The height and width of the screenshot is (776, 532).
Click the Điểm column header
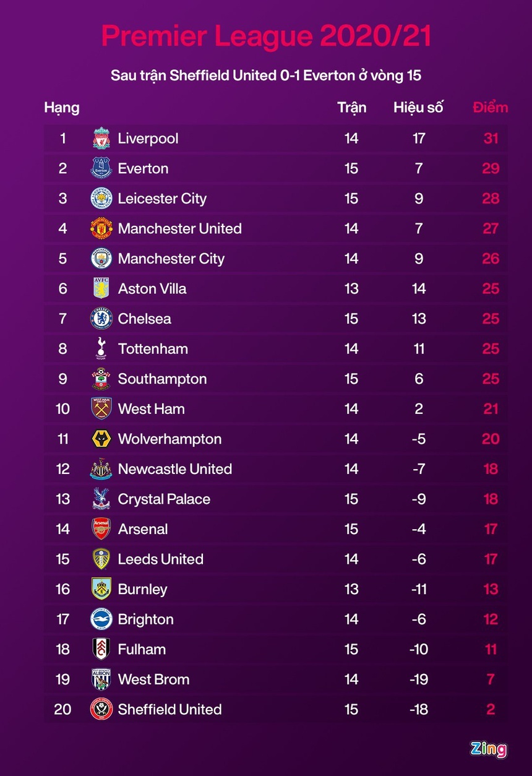[491, 107]
